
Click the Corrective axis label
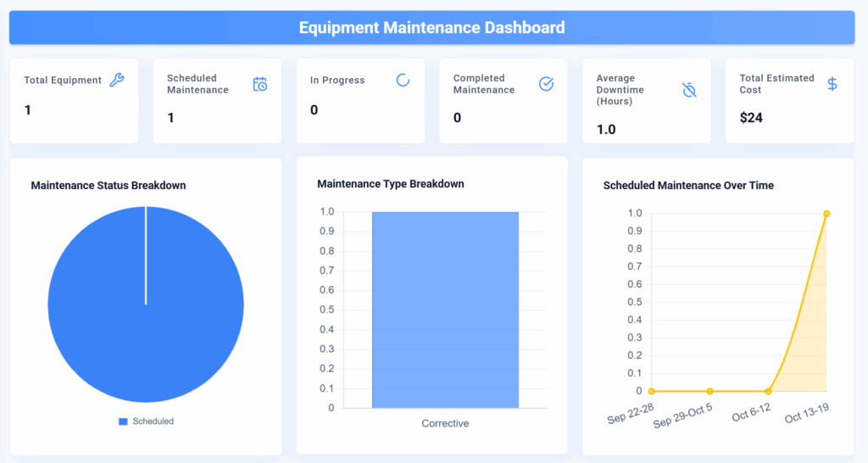coord(445,424)
